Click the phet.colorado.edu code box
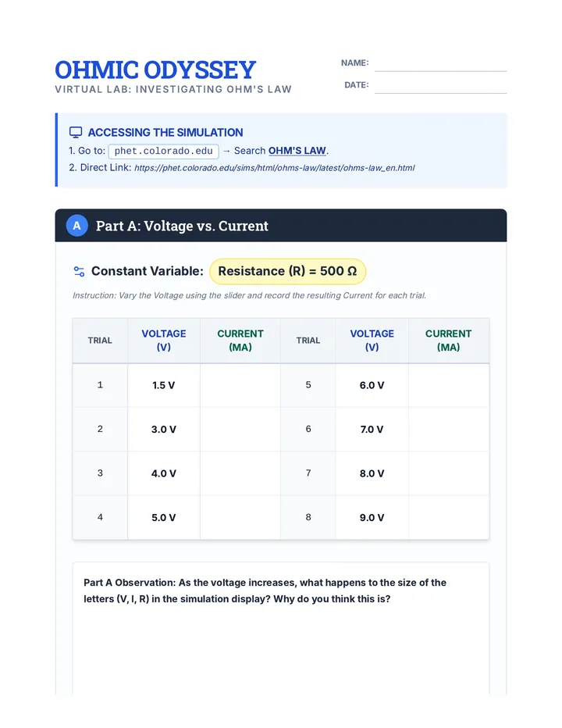 (x=163, y=151)
